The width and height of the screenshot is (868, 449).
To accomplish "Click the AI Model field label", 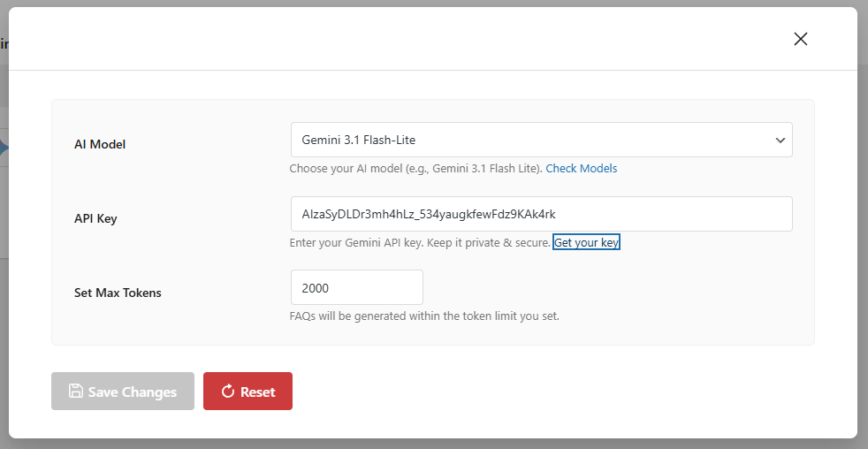I will point(100,144).
